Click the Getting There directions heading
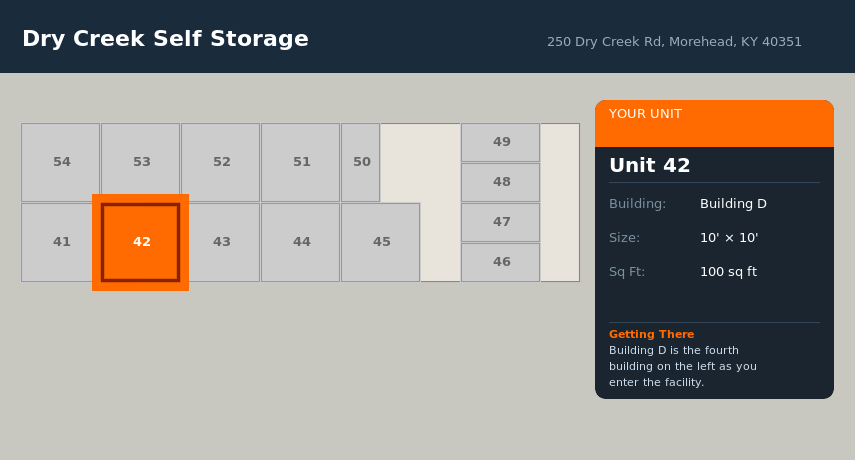Viewport: 855px width, 460px height. click(x=651, y=334)
